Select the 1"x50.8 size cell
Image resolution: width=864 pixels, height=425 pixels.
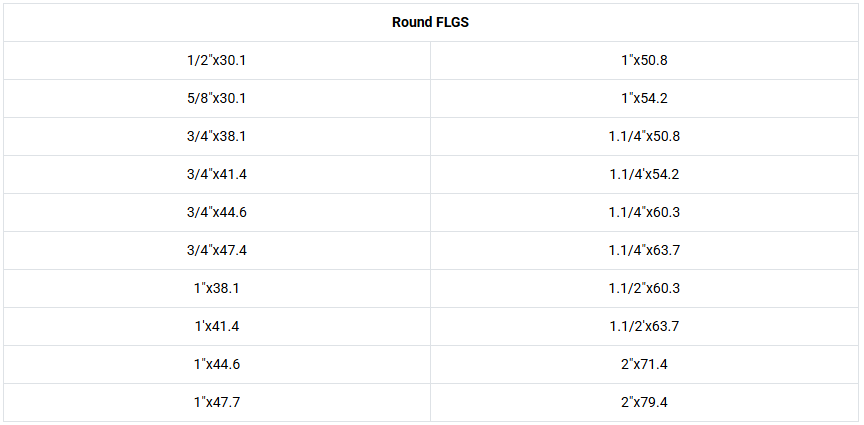pyautogui.click(x=644, y=60)
